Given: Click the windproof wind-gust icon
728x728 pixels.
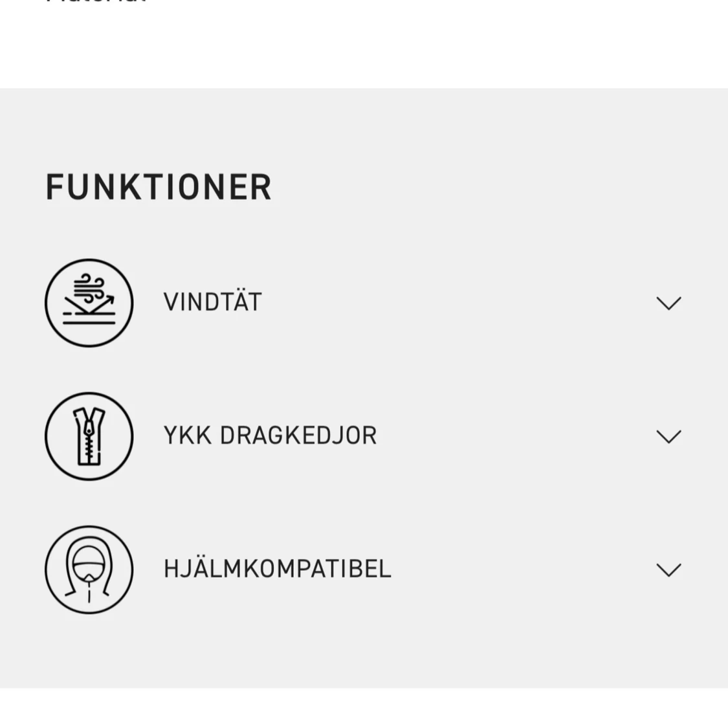Looking at the screenshot, I should (89, 303).
